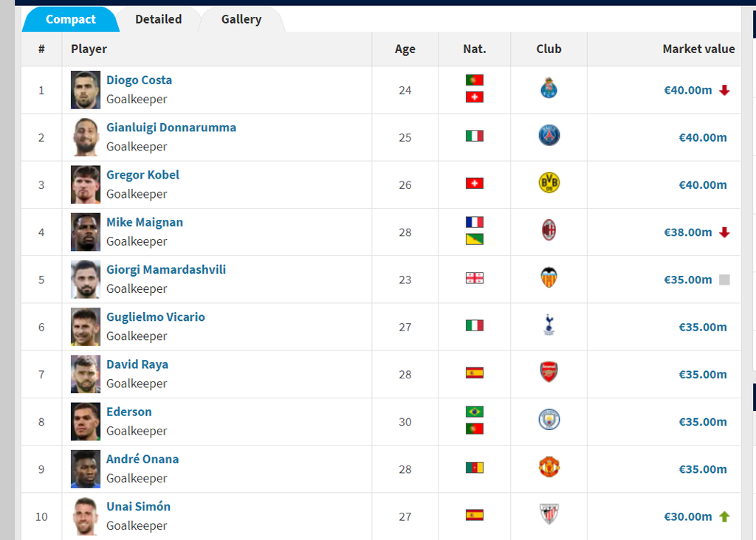Open Gianluigi Donnarumma's player profile
This screenshot has height=540, width=756.
(x=171, y=128)
